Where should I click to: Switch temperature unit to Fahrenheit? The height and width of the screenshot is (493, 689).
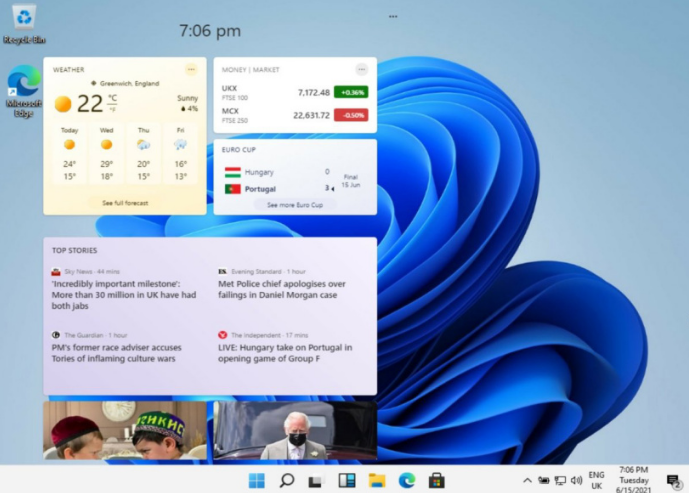(x=112, y=109)
